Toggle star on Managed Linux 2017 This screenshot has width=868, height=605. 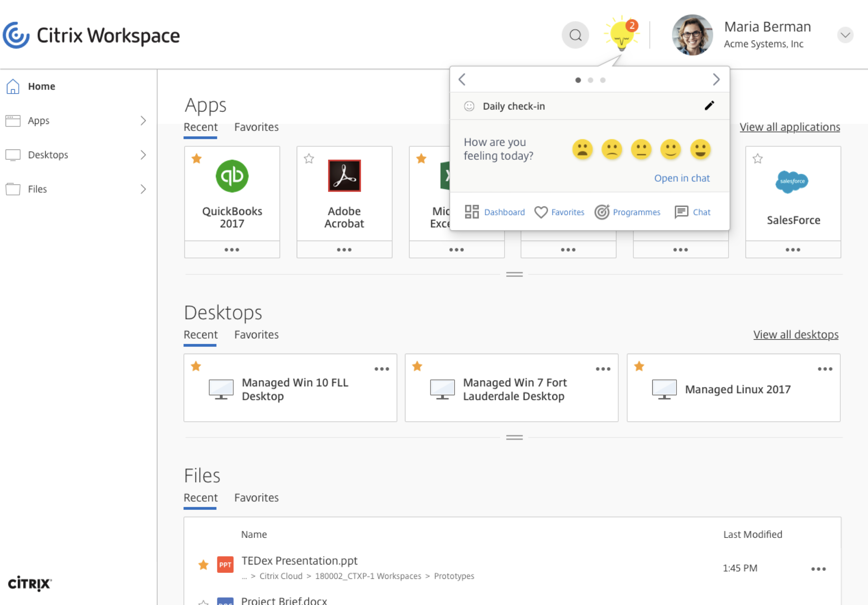(639, 366)
